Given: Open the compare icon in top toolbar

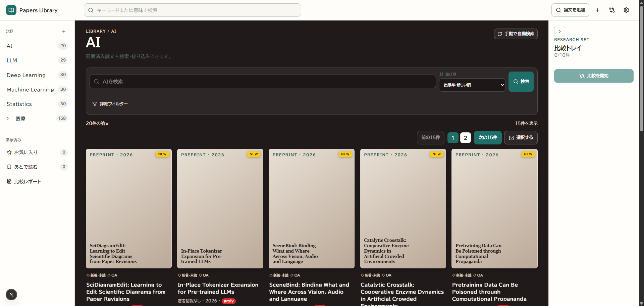Looking at the screenshot, I should tap(612, 10).
